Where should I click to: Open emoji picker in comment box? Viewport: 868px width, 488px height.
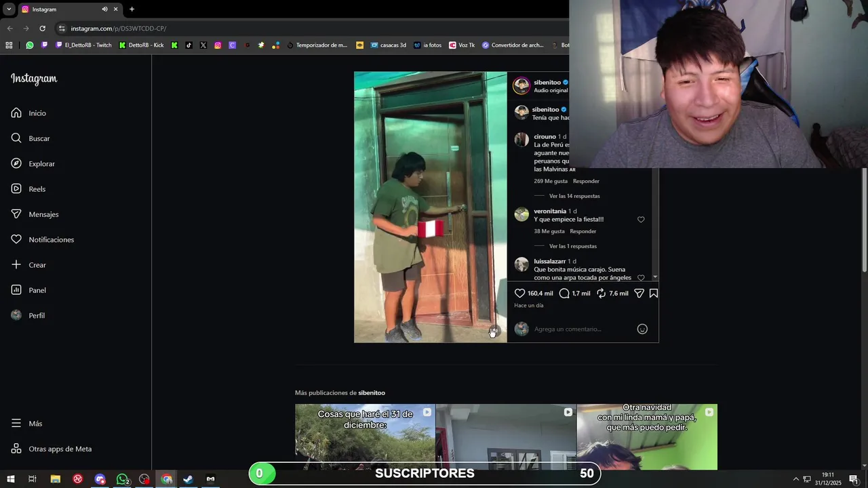coord(642,329)
